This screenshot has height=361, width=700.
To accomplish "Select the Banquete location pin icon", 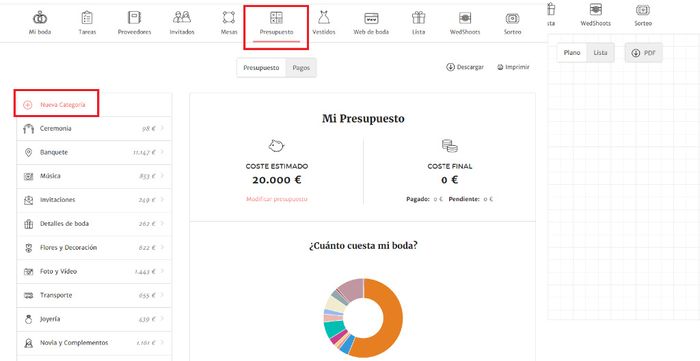I will point(28,153).
